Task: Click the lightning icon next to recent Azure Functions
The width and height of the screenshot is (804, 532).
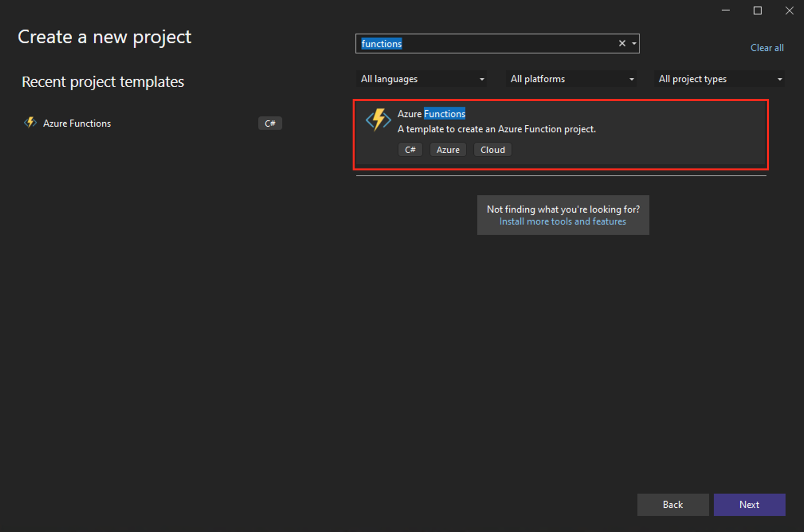Action: click(30, 123)
